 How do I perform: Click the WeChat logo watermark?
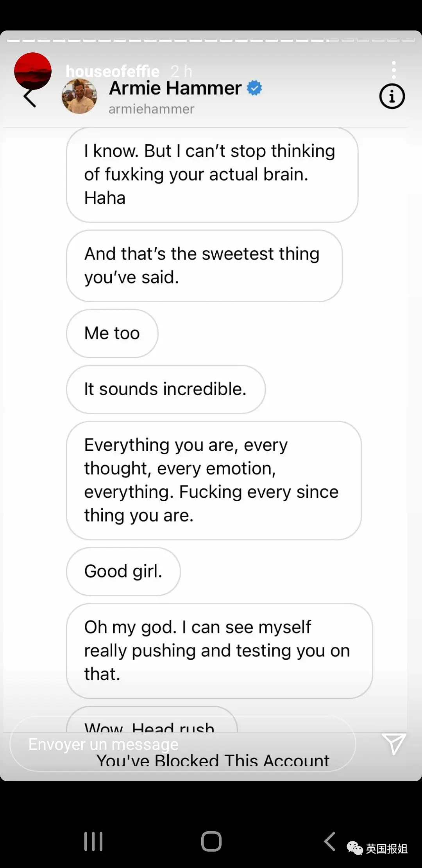pos(355,848)
